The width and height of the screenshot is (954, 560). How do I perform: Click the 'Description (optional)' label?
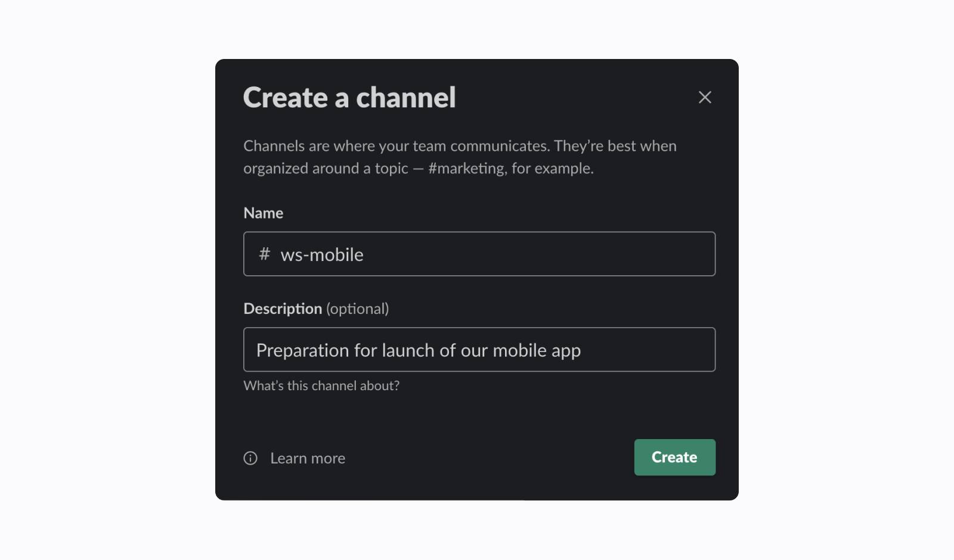click(316, 309)
